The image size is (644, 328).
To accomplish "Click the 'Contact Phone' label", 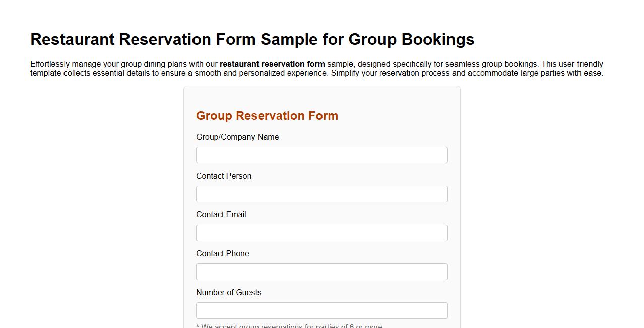I will [222, 253].
